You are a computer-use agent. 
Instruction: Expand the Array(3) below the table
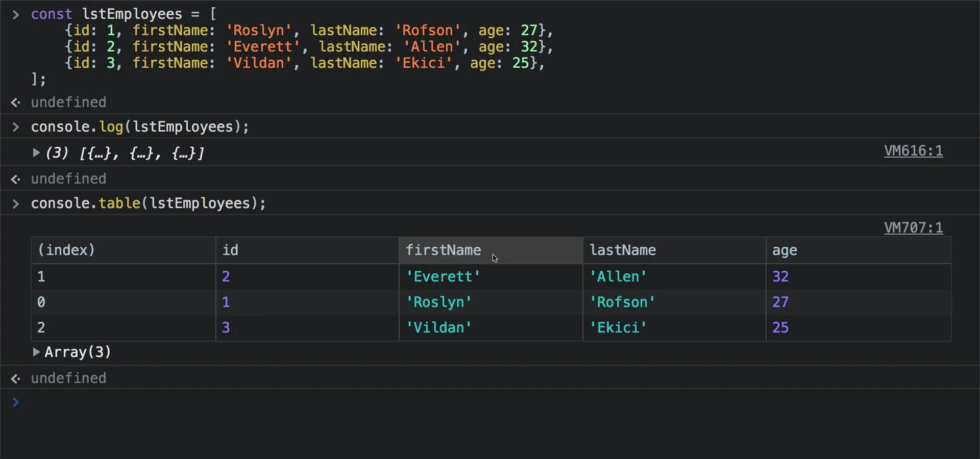[x=36, y=352]
